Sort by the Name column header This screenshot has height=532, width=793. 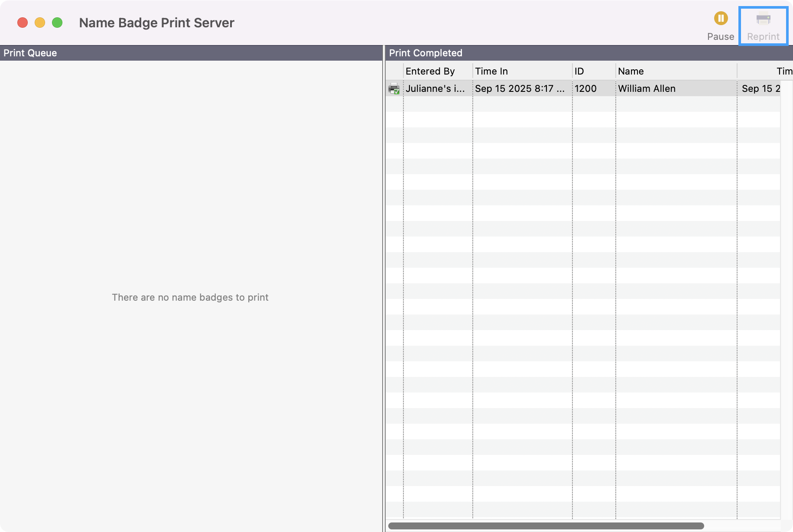coord(675,71)
